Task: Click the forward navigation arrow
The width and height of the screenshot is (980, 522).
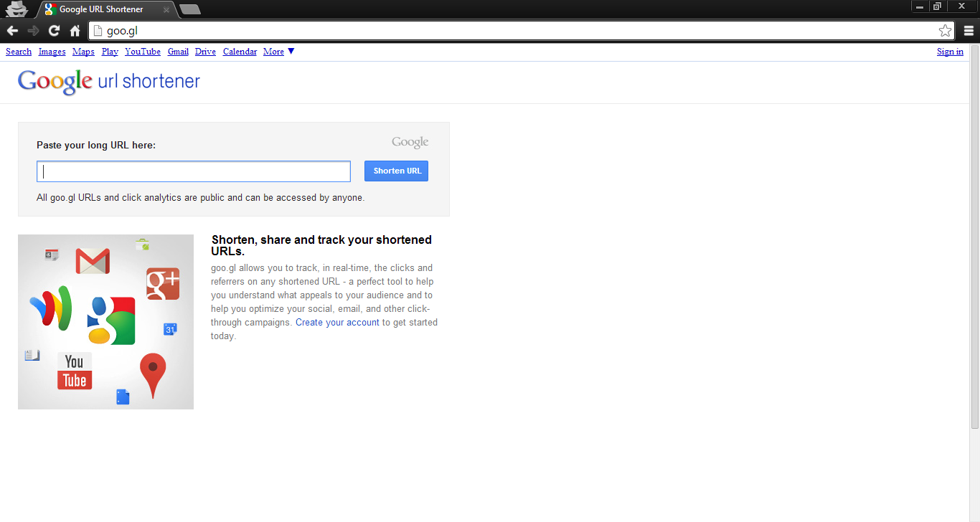Action: 33,30
